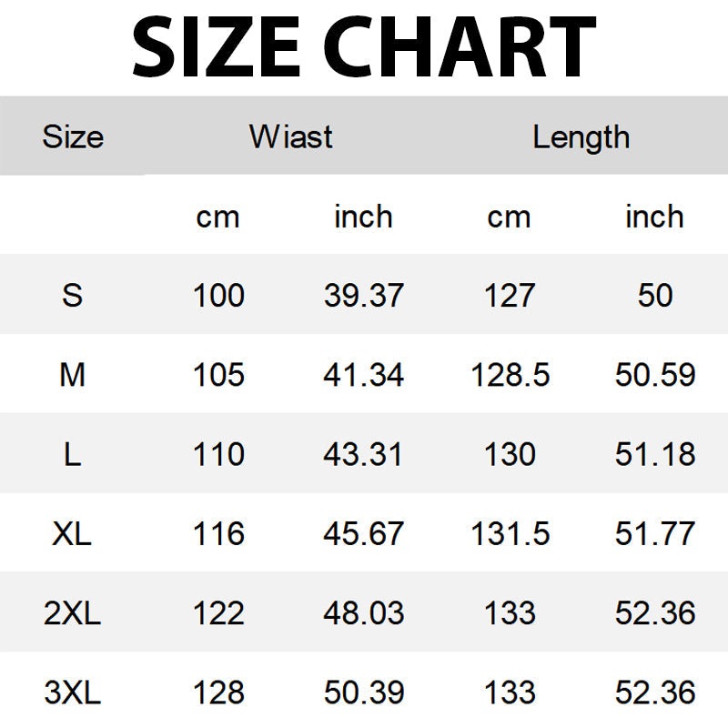Select the M size row label

73,374
